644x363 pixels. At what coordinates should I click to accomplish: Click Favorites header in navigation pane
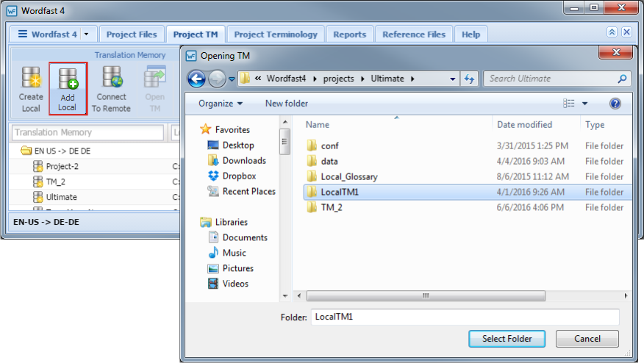(x=225, y=130)
